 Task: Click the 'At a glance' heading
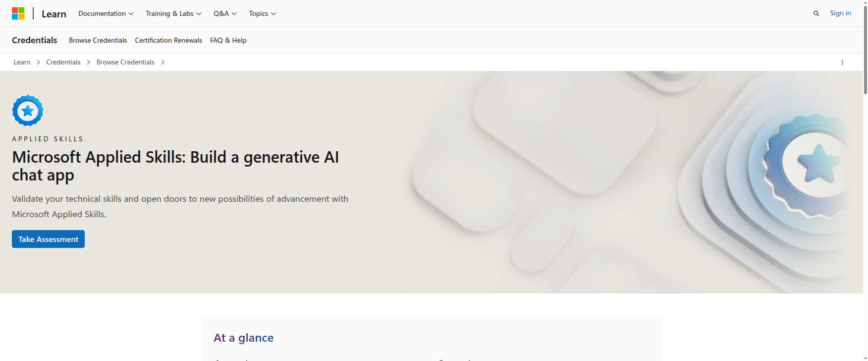(x=244, y=338)
